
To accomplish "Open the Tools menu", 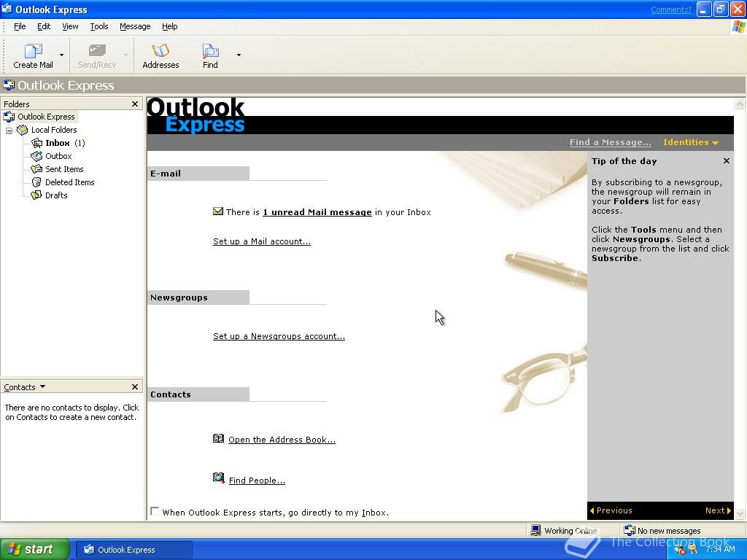I will click(99, 27).
